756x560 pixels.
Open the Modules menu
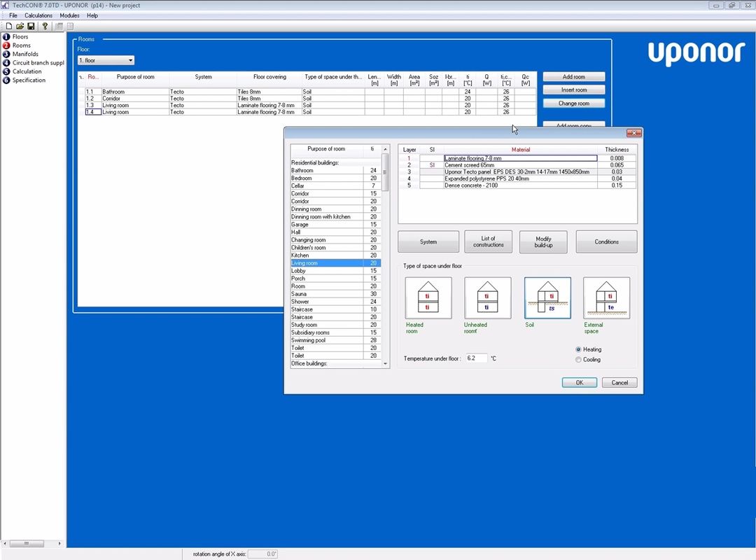point(69,15)
